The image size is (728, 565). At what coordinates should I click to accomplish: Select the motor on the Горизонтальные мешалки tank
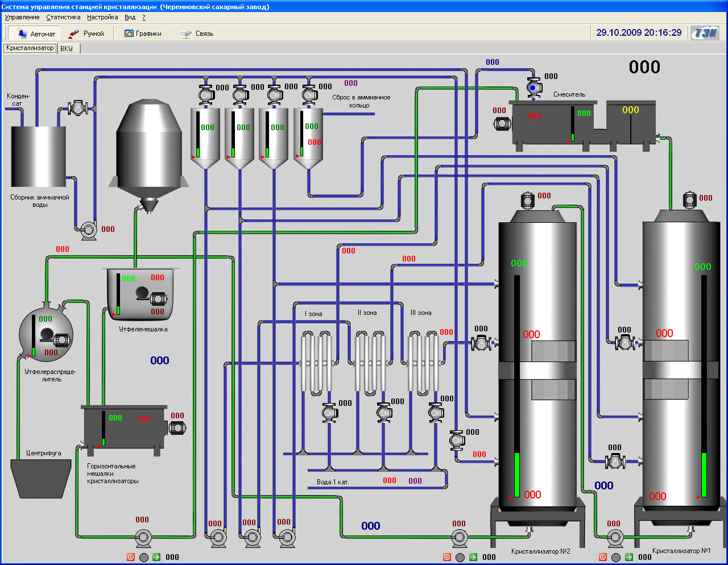click(177, 428)
